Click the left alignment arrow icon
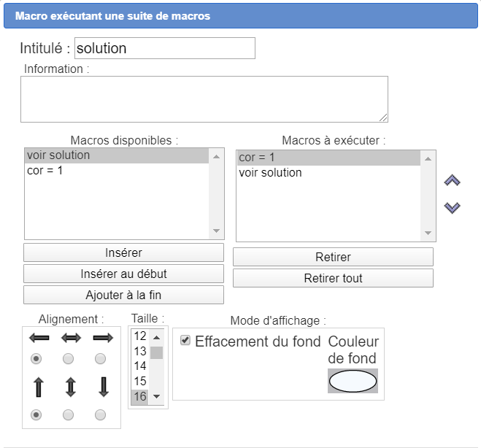Viewport: 481px width, 448px height. click(x=38, y=338)
